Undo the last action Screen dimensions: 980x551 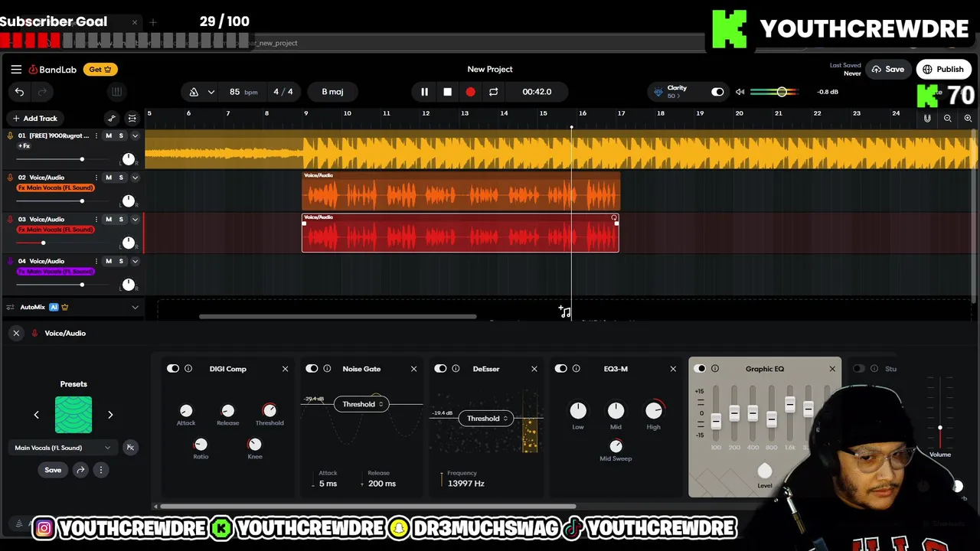pos(19,92)
